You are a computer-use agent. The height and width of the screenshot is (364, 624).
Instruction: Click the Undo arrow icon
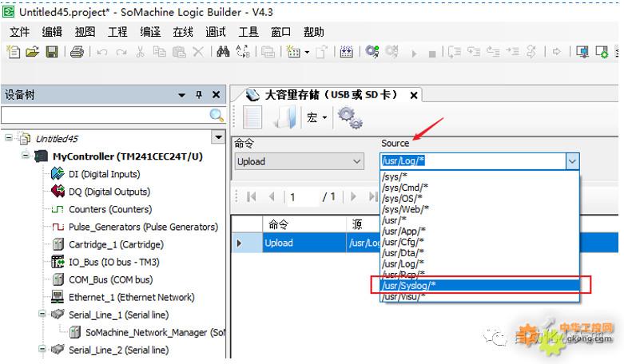click(102, 52)
